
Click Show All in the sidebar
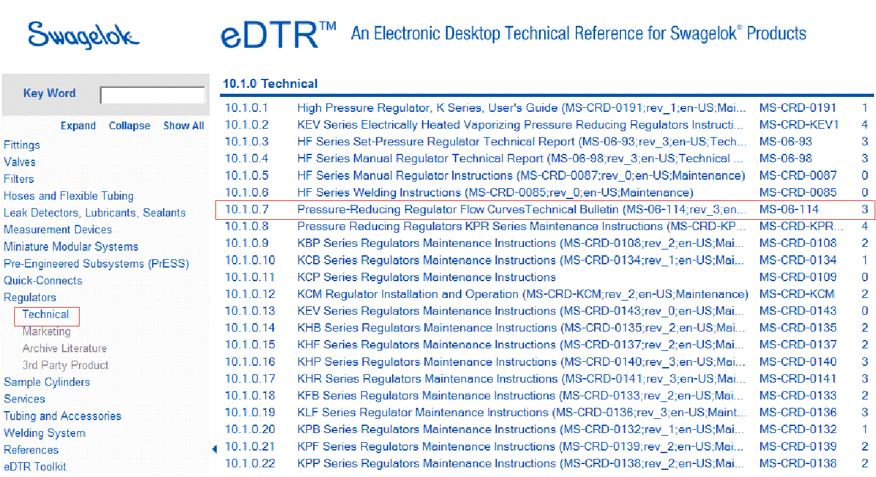184,126
